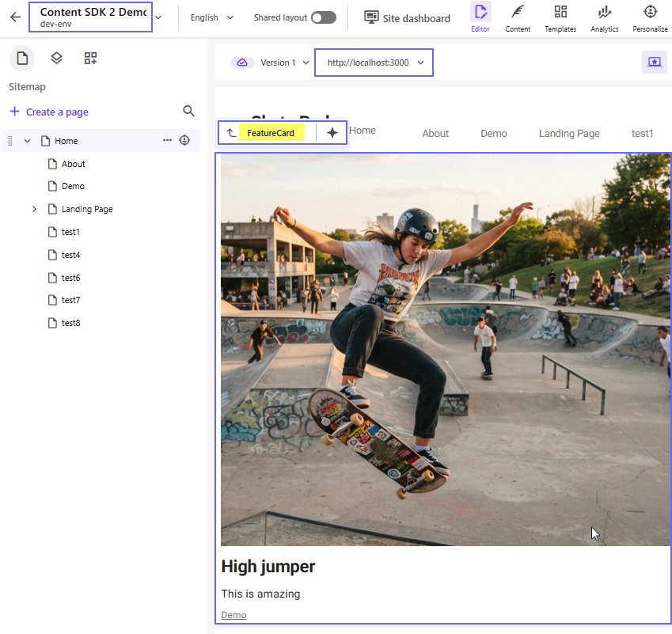
Task: Open the Layers panel icon
Action: click(56, 58)
